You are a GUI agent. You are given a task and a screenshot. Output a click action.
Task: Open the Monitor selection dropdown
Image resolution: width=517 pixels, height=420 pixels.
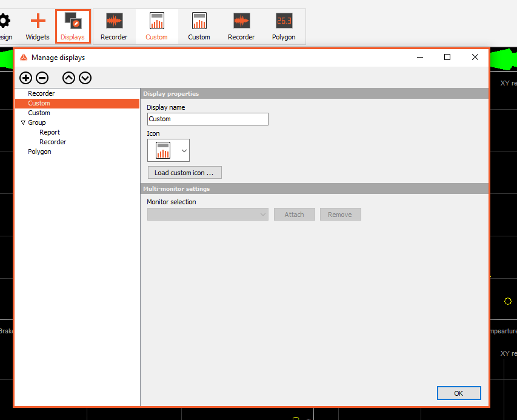point(208,215)
